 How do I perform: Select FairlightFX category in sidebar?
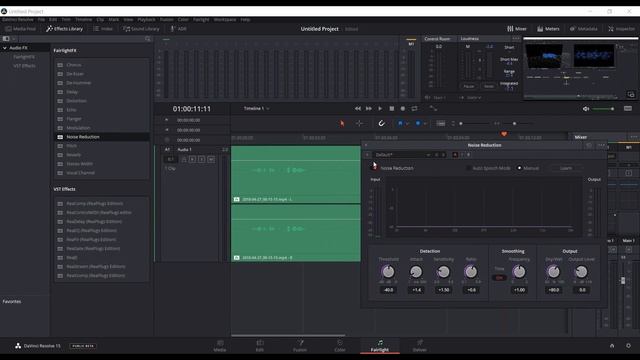pyautogui.click(x=24, y=57)
